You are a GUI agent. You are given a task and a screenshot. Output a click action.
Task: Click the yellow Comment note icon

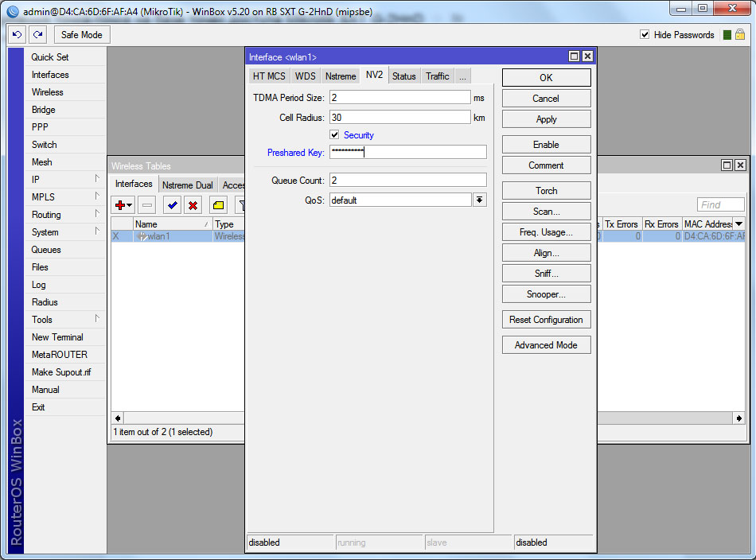218,205
